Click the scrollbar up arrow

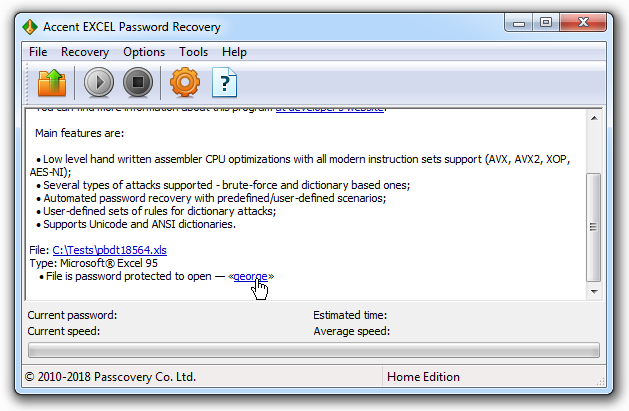coord(594,118)
